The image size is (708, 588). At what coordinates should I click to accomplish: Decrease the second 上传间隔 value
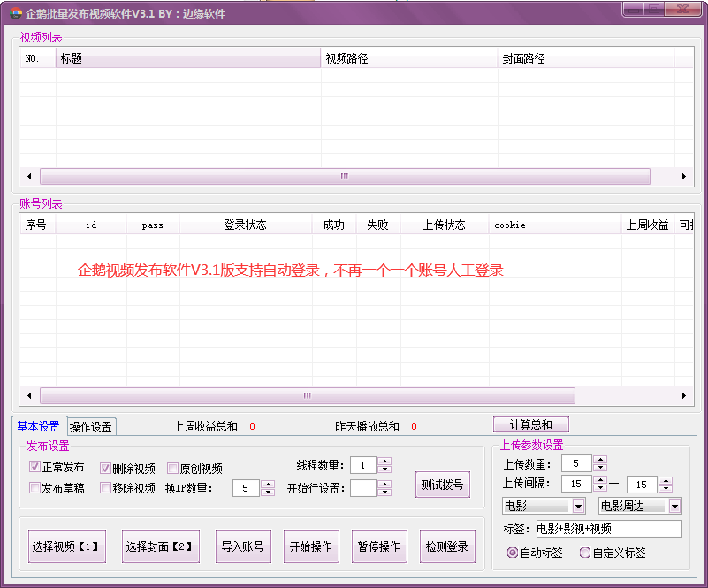tap(666, 489)
